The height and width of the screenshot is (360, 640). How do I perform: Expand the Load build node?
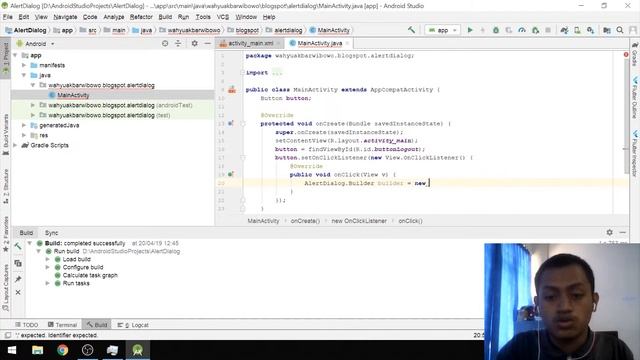tap(48, 259)
